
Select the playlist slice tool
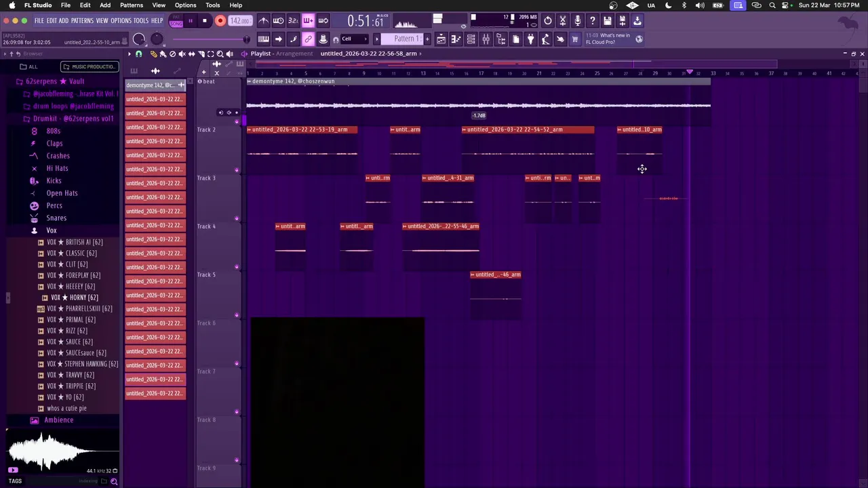click(201, 54)
